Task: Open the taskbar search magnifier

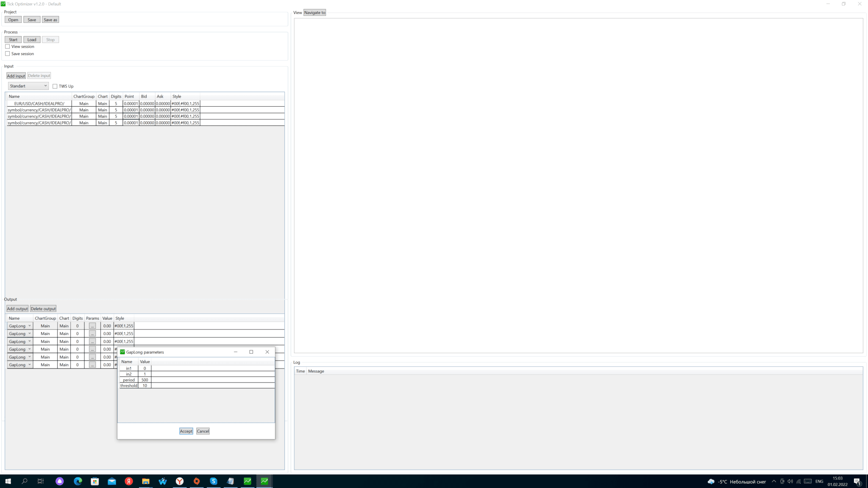Action: pyautogui.click(x=25, y=481)
